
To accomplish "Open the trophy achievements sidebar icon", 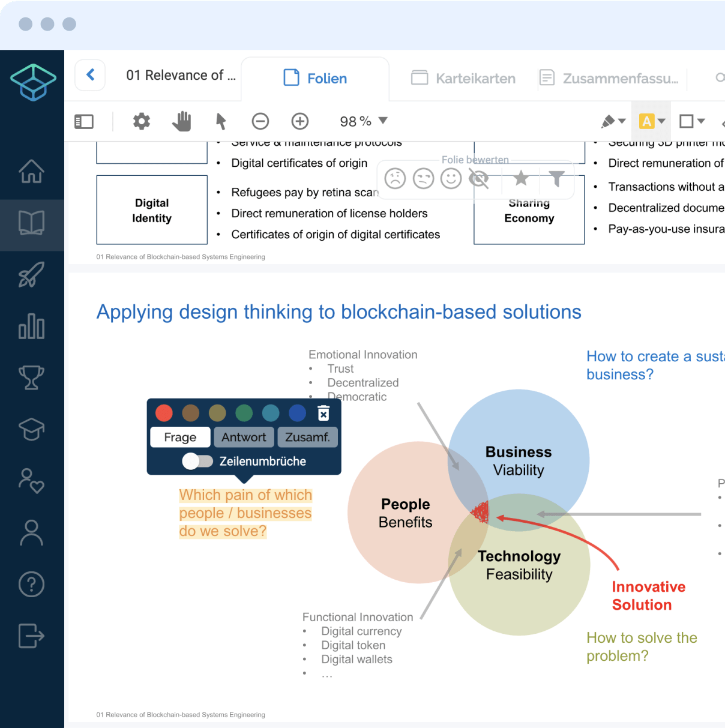I will (x=31, y=378).
